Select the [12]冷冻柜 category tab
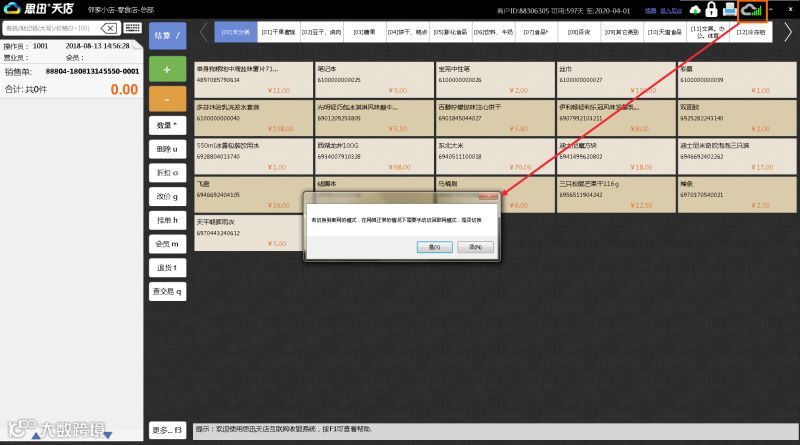800x445 pixels. click(x=750, y=32)
